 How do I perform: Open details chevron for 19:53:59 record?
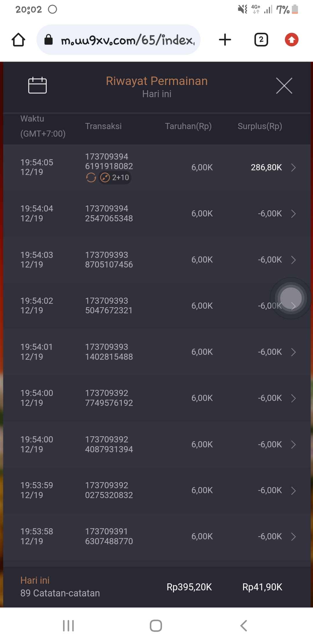[x=293, y=491]
